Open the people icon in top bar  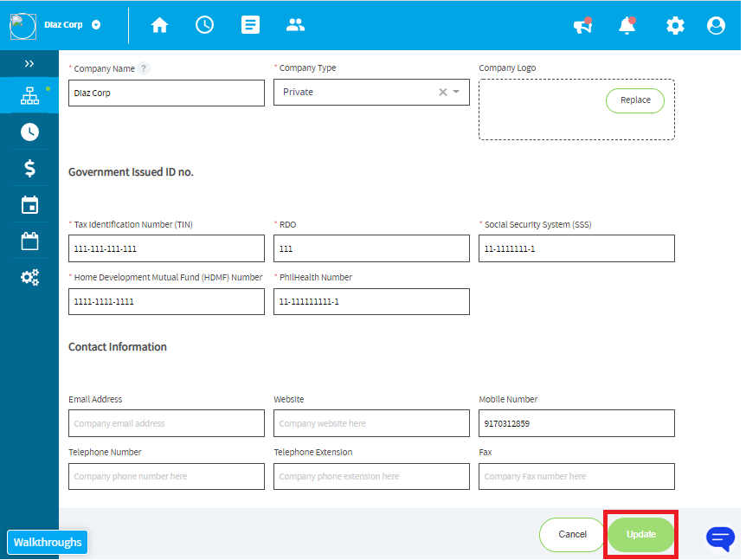pos(295,25)
